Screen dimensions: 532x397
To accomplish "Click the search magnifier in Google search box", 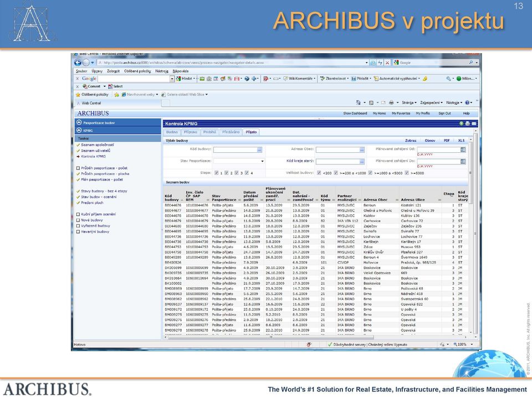I will point(471,63).
